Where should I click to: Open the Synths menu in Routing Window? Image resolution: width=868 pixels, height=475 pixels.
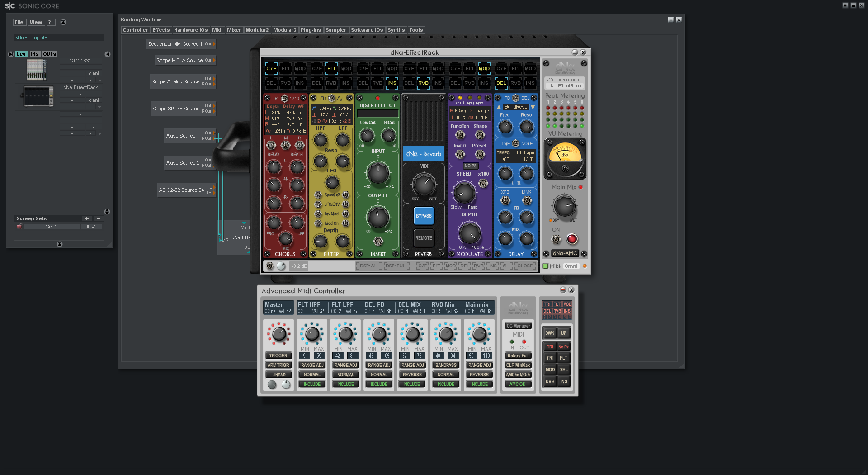point(396,30)
